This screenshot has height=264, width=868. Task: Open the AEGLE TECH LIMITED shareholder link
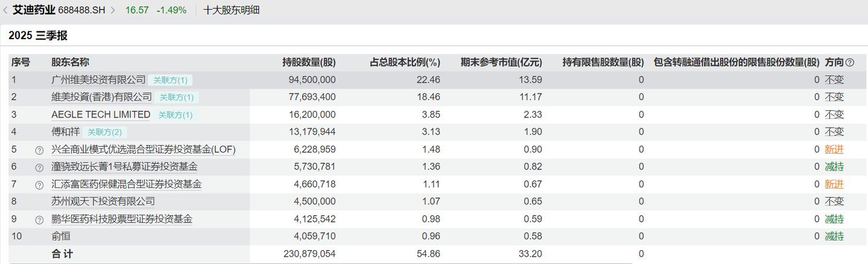click(x=101, y=115)
